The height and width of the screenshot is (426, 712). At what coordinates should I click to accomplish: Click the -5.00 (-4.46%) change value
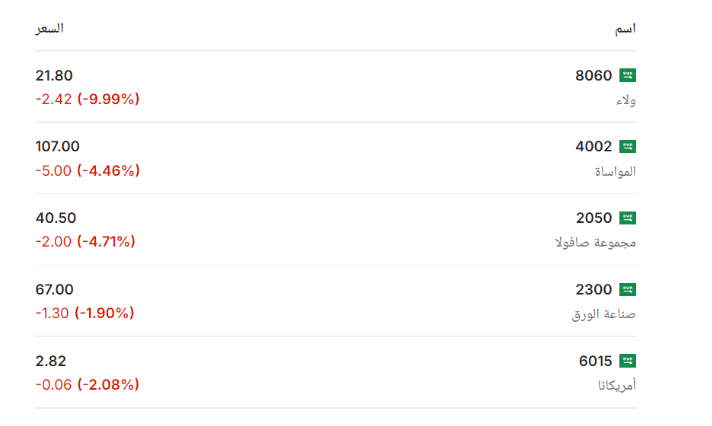click(x=88, y=171)
